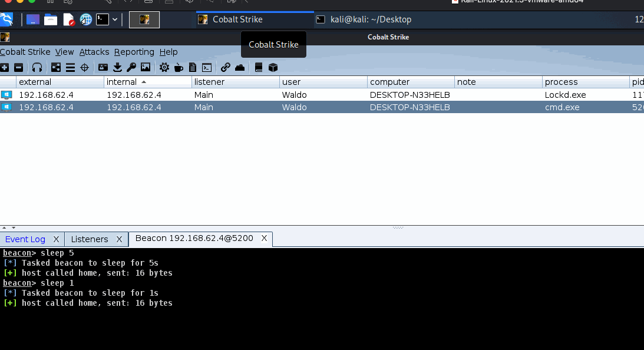This screenshot has width=644, height=350.
Task: Sort by listener column header
Action: 235,82
